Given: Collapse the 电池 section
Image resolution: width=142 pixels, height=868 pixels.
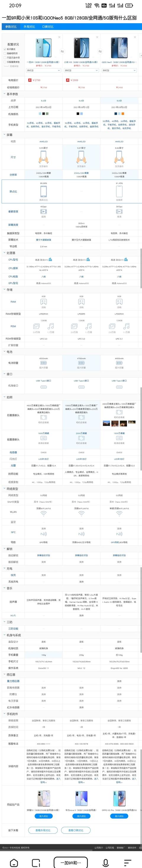Looking at the screenshot, I should [x=4, y=352].
